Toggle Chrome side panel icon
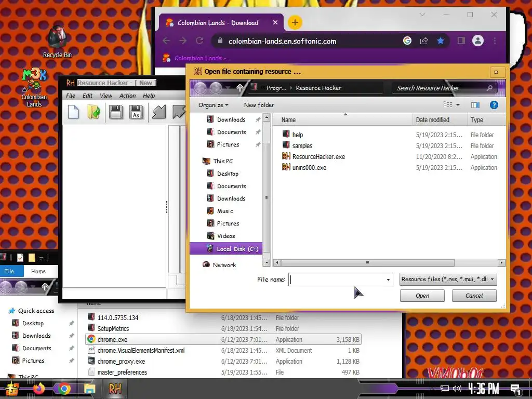Screen dimensions: 532x399 click(x=461, y=41)
